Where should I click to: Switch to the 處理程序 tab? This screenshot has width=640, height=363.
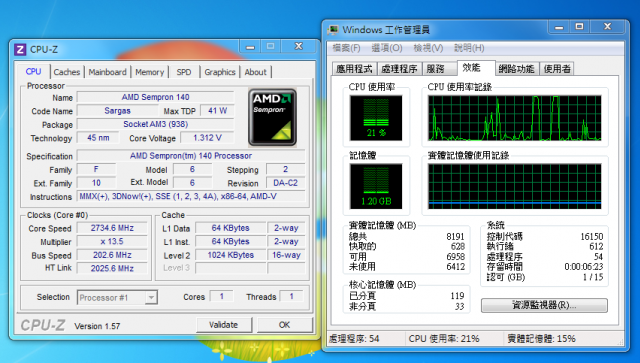pos(399,69)
